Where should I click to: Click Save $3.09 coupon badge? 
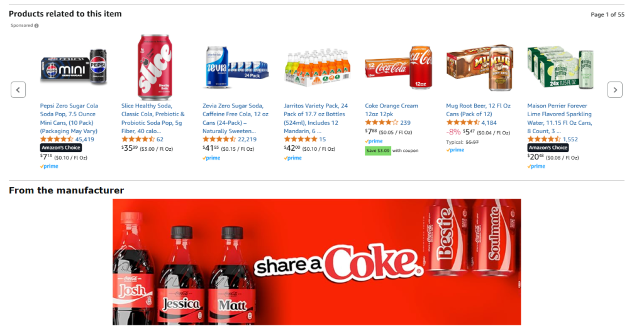(378, 151)
